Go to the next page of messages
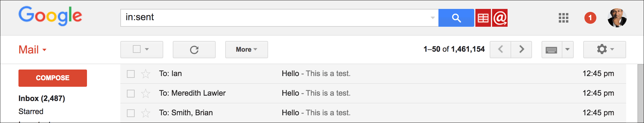Image resolution: width=644 pixels, height=123 pixels. [x=521, y=49]
